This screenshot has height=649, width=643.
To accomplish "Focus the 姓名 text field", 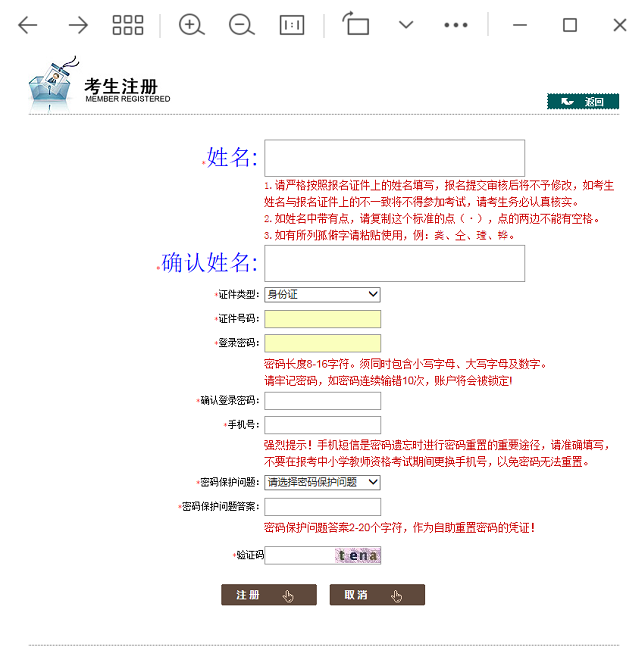I will (394, 158).
